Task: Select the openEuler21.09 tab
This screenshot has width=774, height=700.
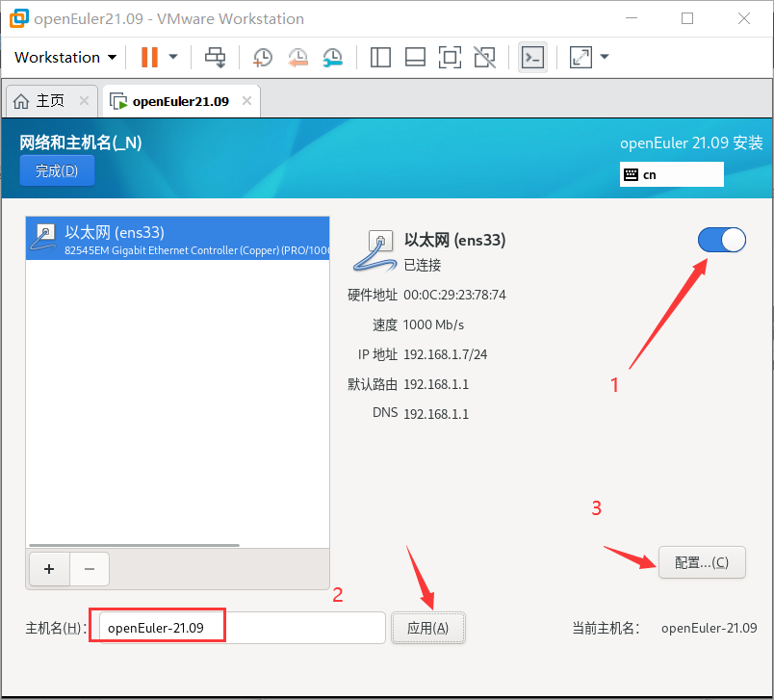Action: point(181,102)
